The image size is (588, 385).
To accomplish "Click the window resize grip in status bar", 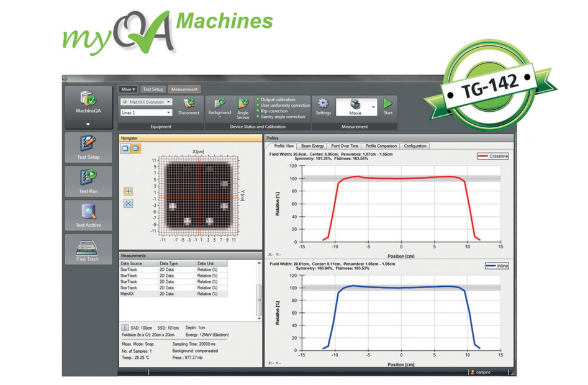I will click(x=512, y=372).
